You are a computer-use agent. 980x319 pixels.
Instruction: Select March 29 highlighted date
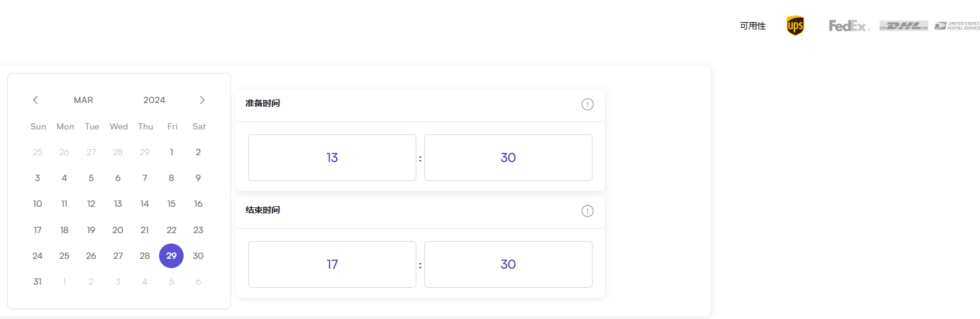click(x=171, y=256)
